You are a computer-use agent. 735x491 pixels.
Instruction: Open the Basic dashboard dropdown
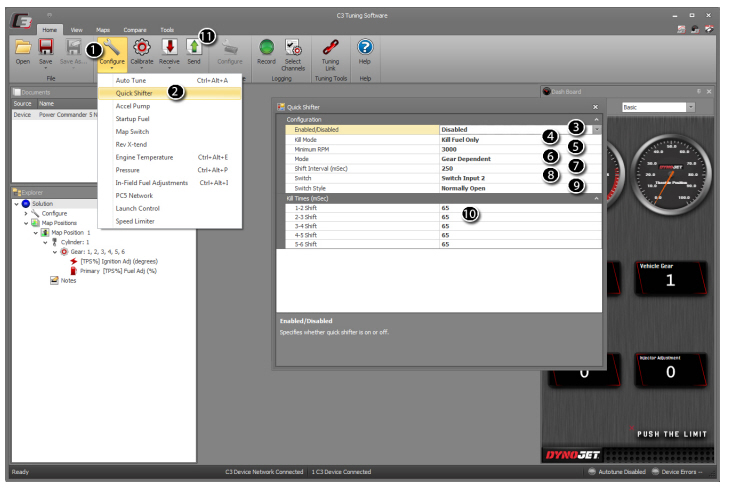(x=690, y=106)
